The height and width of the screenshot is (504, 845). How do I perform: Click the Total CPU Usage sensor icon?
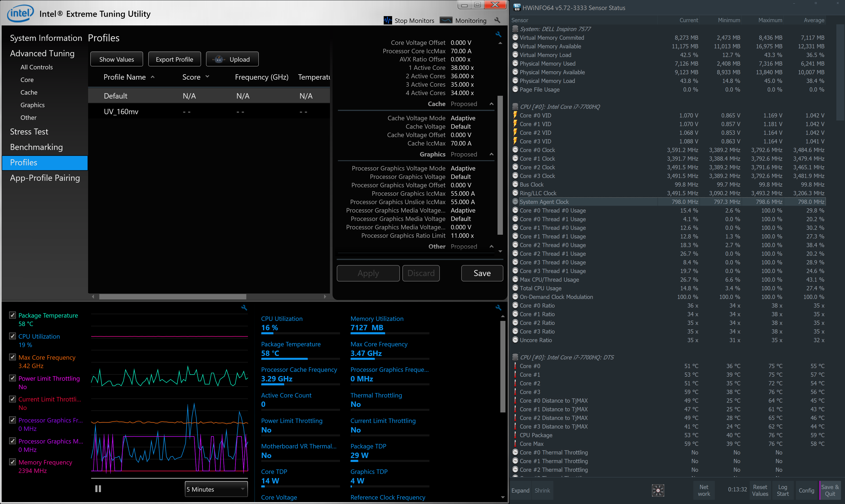tap(515, 288)
